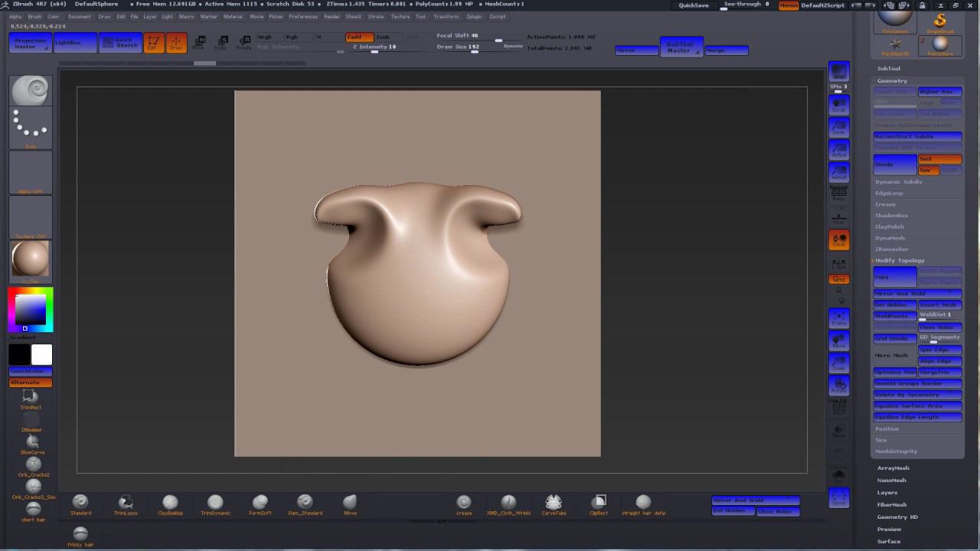Viewport: 980px width, 551px height.
Task: Click the Zoom document icon
Action: click(839, 128)
